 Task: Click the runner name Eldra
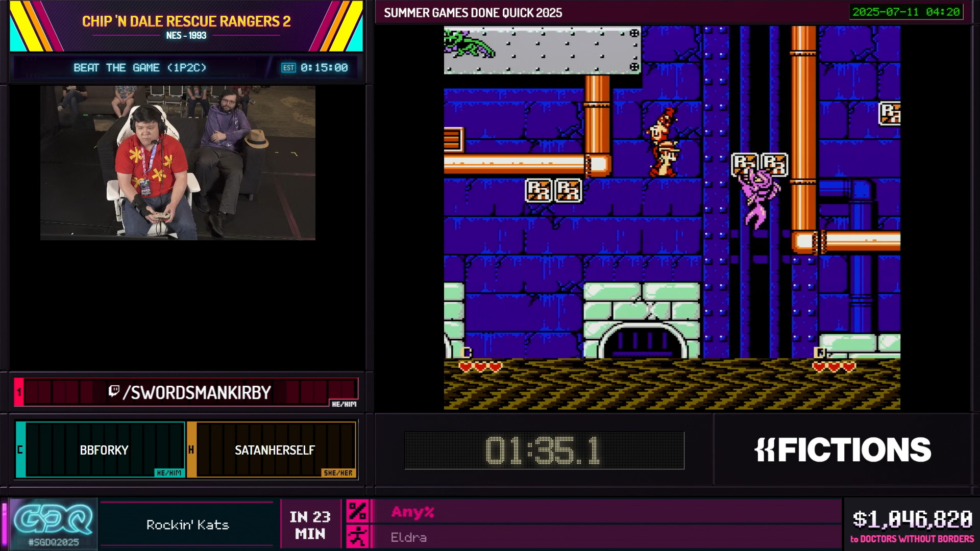[408, 537]
